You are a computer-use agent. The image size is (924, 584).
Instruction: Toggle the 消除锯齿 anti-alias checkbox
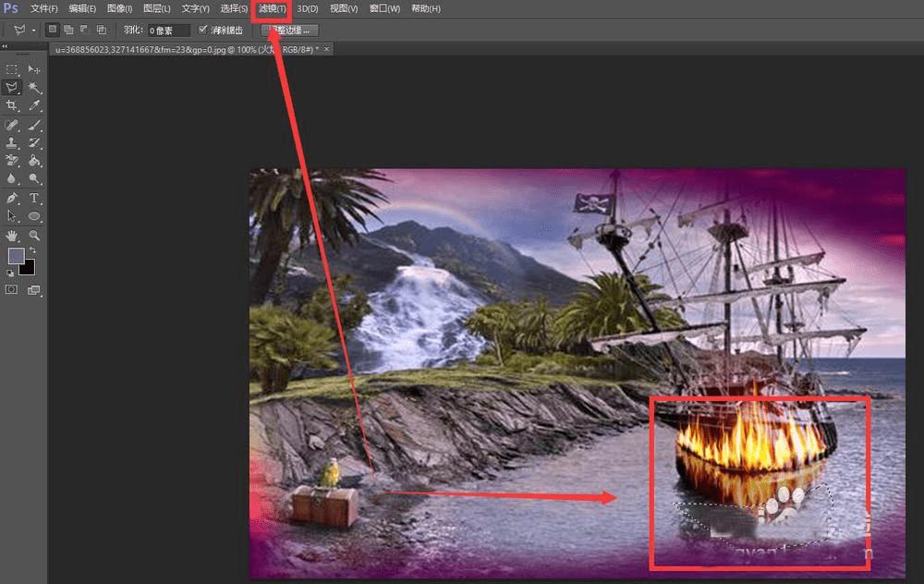click(202, 29)
